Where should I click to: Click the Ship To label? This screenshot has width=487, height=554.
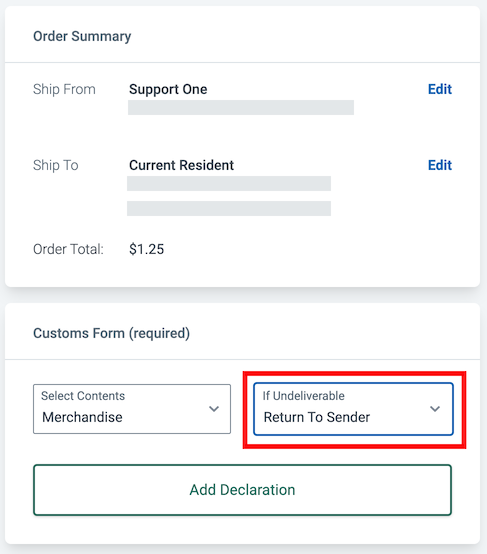click(55, 165)
